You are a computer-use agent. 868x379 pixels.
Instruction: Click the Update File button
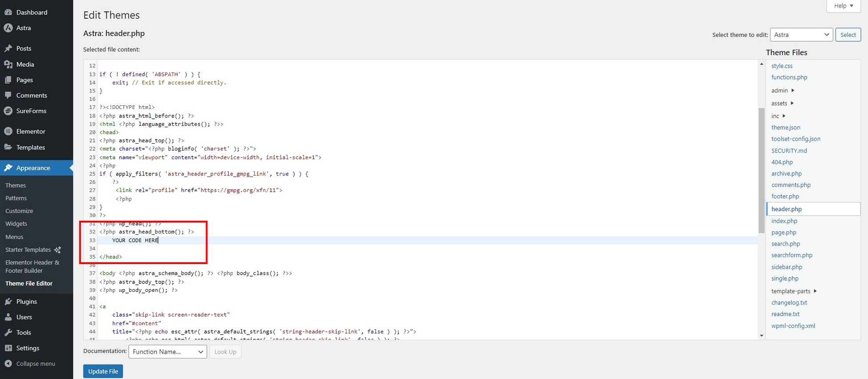[x=103, y=371]
